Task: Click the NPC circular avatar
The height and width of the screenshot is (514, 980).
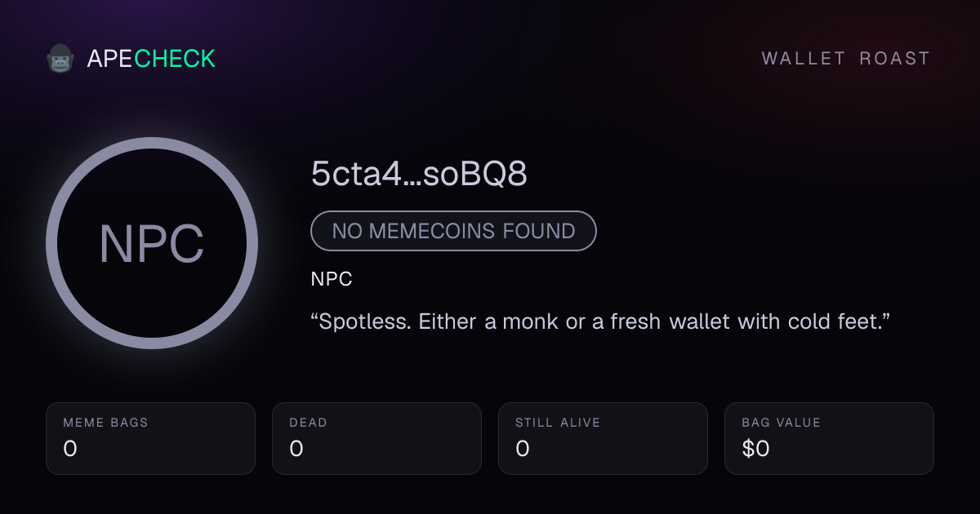Action: (152, 243)
